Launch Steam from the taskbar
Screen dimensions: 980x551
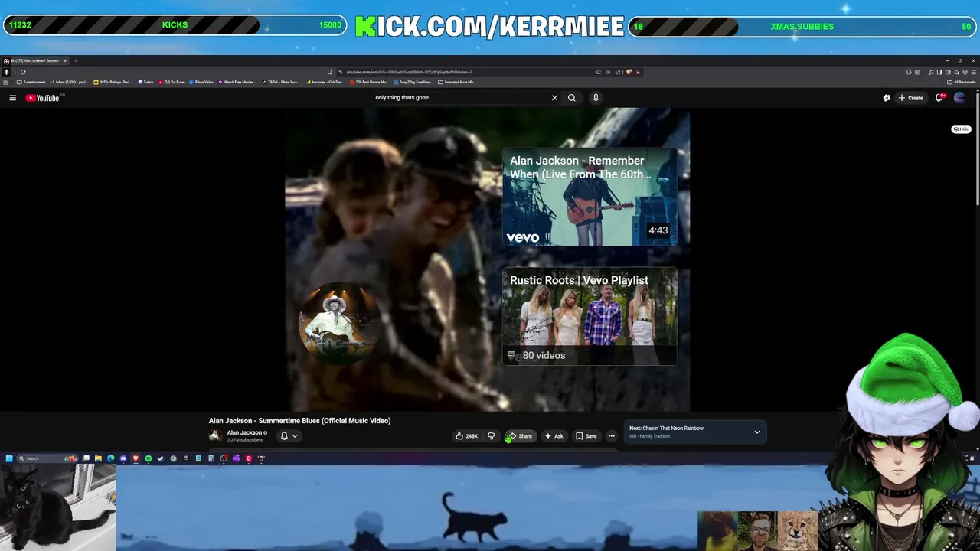(x=161, y=458)
